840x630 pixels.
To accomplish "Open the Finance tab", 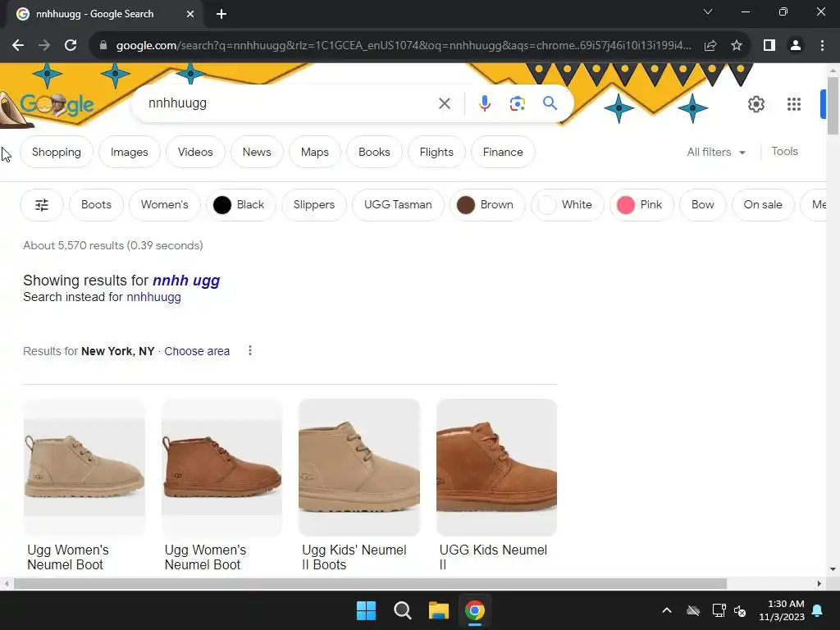I will (x=503, y=152).
